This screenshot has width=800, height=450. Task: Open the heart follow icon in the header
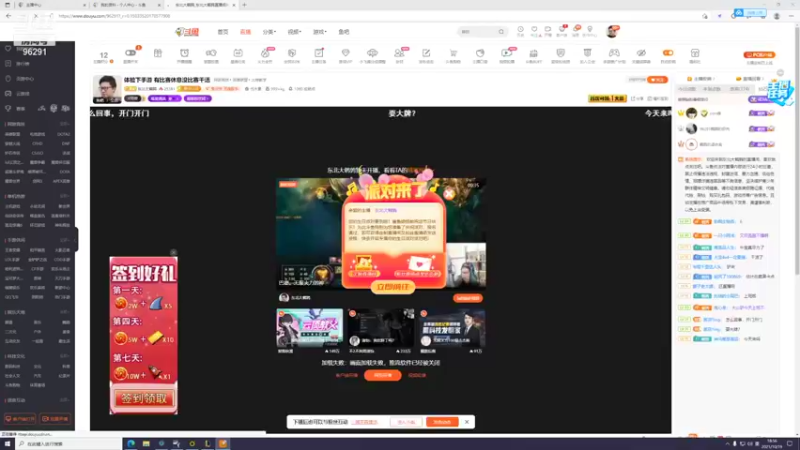point(534,30)
